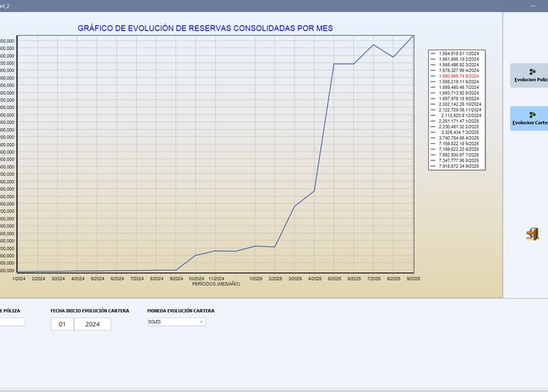Click the 11/2024 label on the x-axis

[x=216, y=279]
